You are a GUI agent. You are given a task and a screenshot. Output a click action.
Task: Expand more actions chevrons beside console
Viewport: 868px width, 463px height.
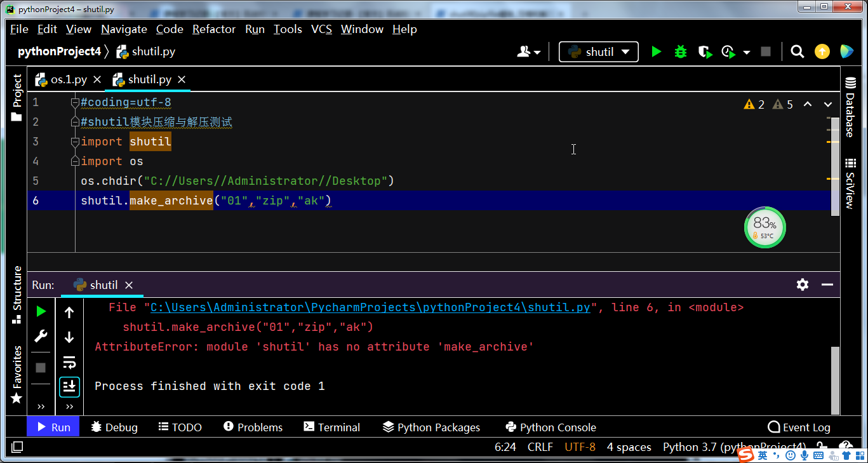click(x=69, y=406)
